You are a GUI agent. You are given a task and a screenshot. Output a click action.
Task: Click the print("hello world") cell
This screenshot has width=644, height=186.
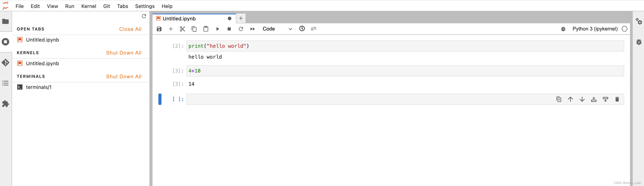click(x=405, y=46)
